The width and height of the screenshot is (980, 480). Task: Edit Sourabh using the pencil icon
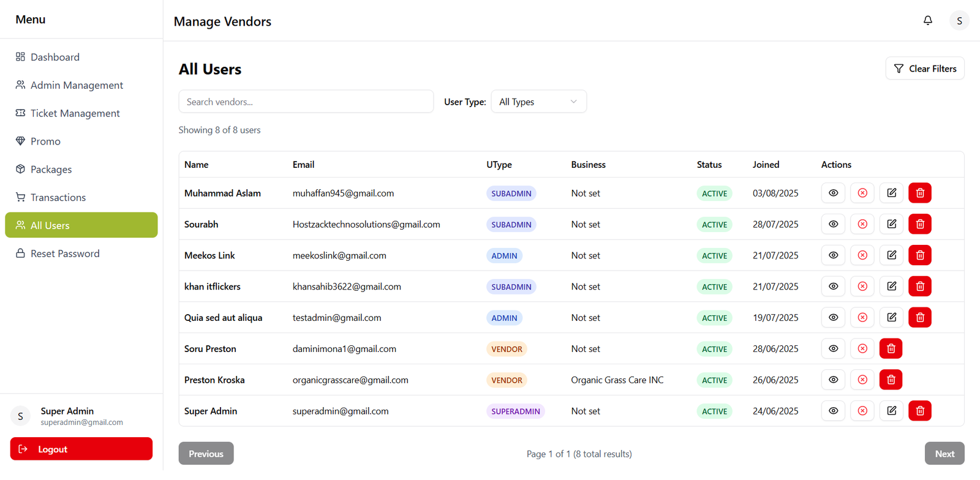[891, 224]
